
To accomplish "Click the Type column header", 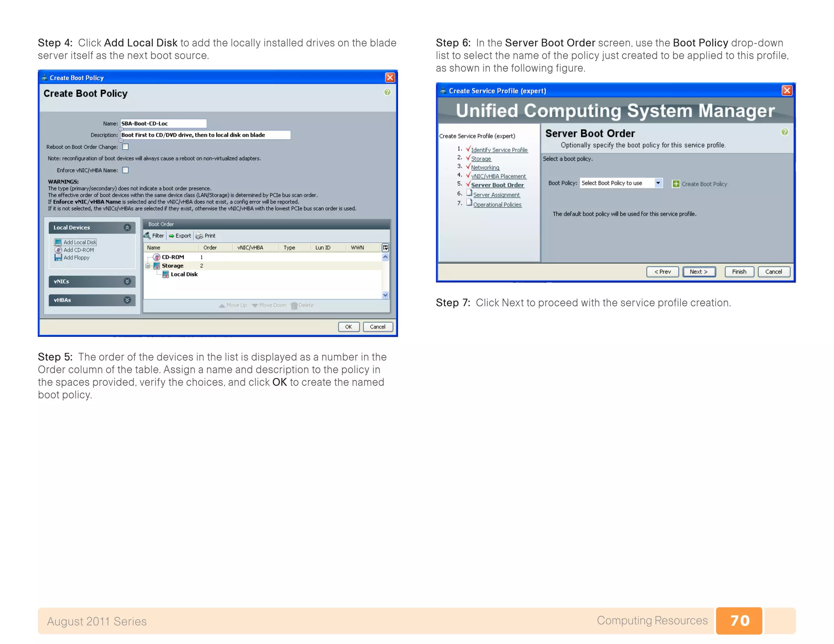I will [x=295, y=248].
